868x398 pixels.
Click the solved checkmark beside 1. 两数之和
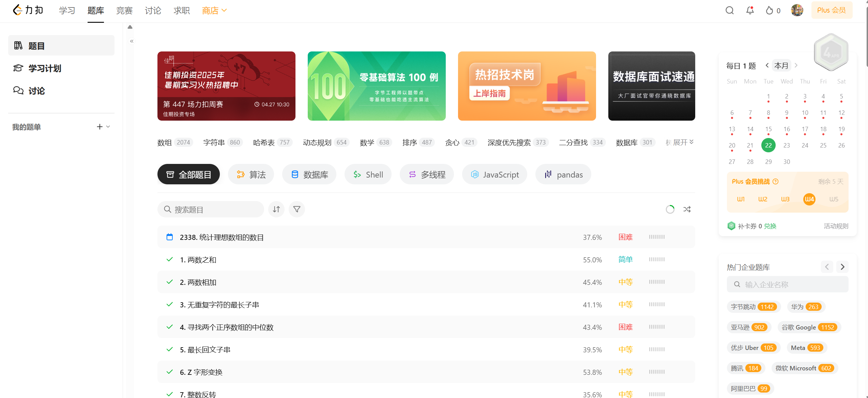click(169, 259)
